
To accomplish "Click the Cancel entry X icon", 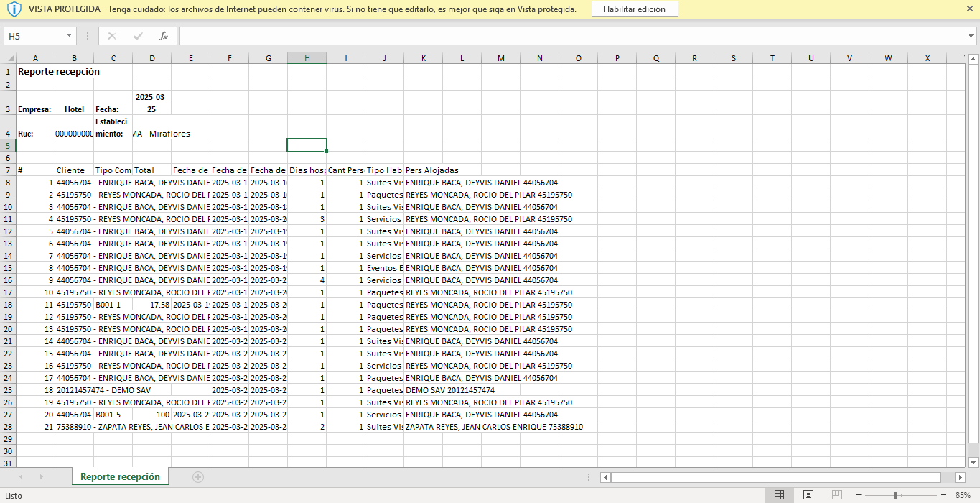I will [x=112, y=36].
